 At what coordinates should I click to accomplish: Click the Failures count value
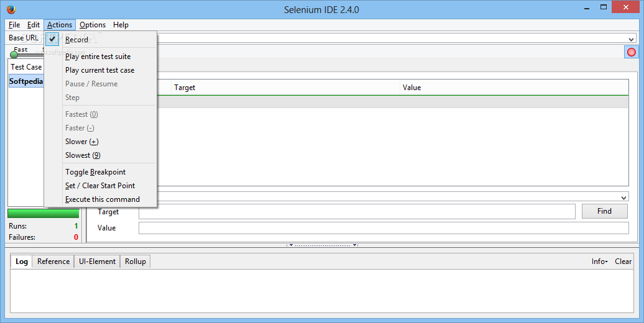click(76, 237)
